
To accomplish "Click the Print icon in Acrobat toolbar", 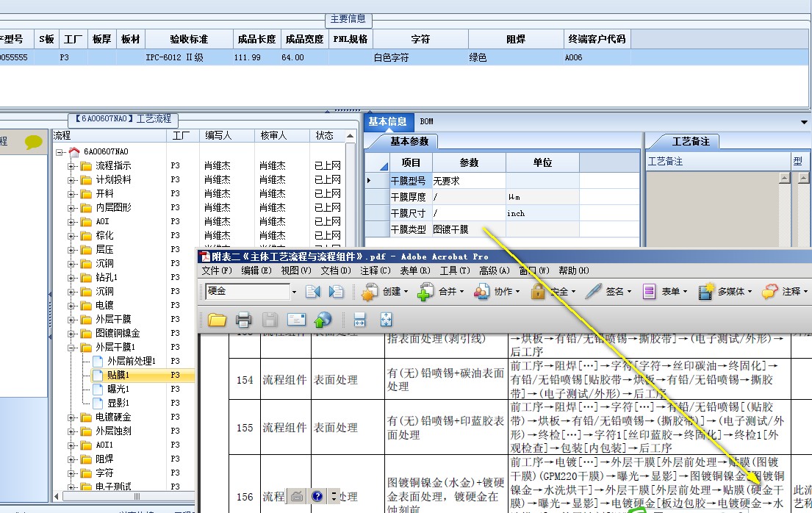I will coord(243,320).
